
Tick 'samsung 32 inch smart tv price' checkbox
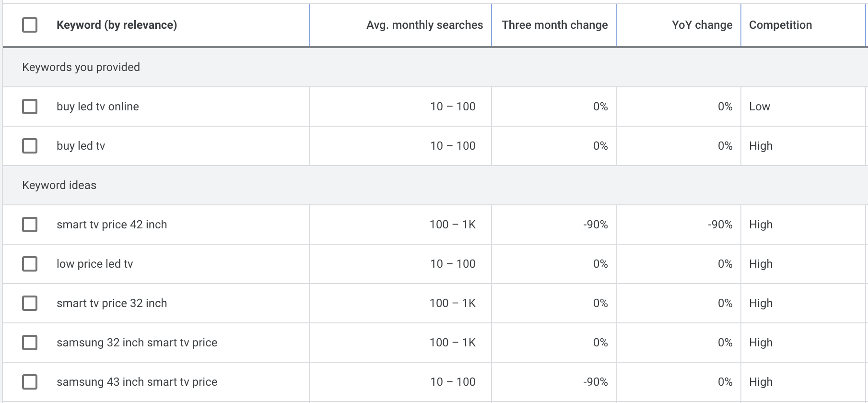pos(30,343)
